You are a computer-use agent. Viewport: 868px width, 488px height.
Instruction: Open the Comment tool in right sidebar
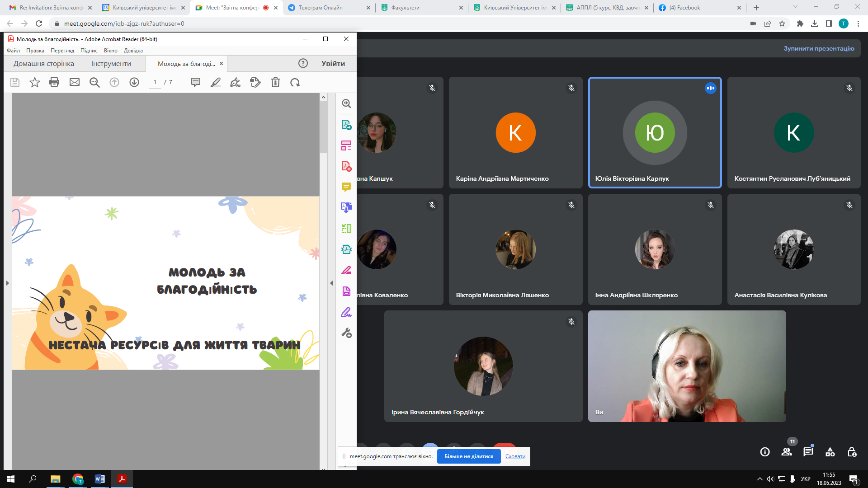(x=346, y=187)
